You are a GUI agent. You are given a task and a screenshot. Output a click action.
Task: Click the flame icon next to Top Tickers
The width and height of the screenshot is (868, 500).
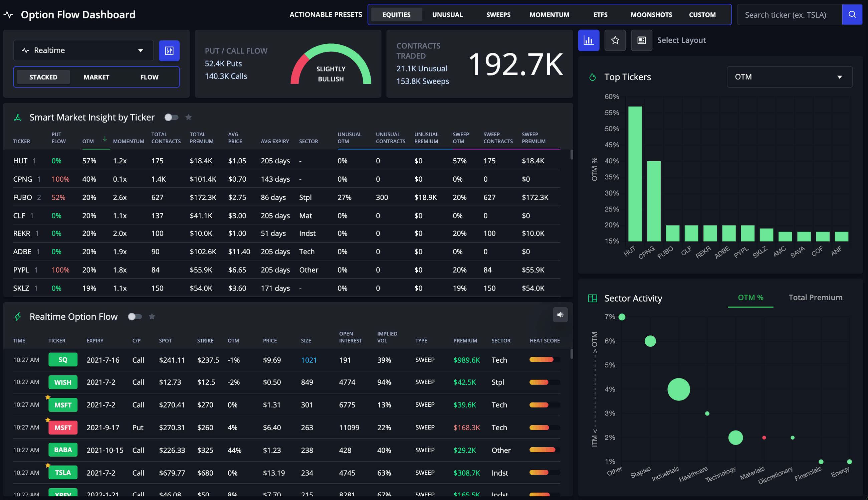(x=592, y=77)
